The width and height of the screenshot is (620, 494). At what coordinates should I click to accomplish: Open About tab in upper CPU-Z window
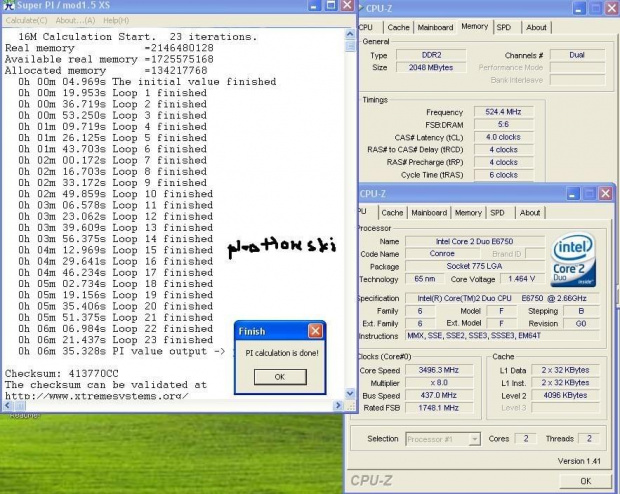[536, 27]
